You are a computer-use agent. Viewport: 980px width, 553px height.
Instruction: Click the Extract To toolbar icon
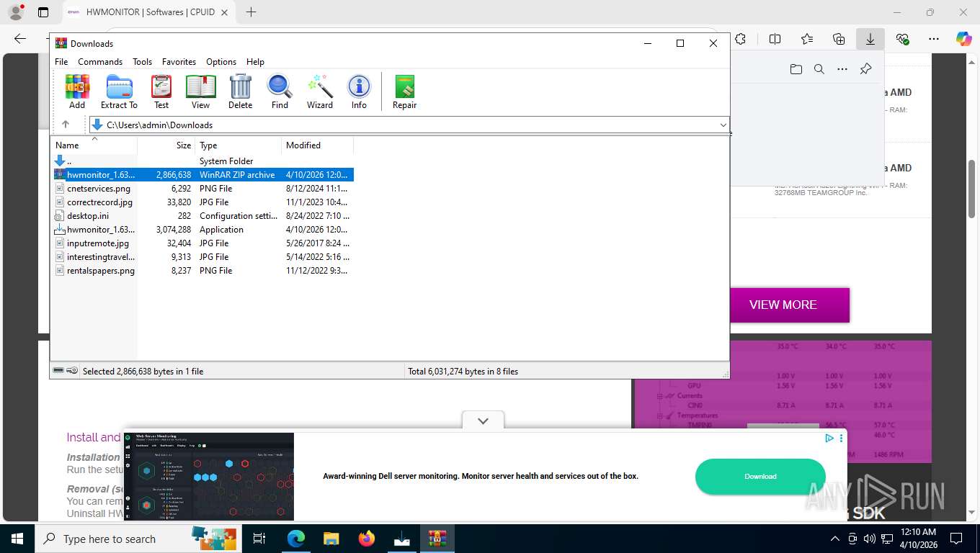(119, 91)
